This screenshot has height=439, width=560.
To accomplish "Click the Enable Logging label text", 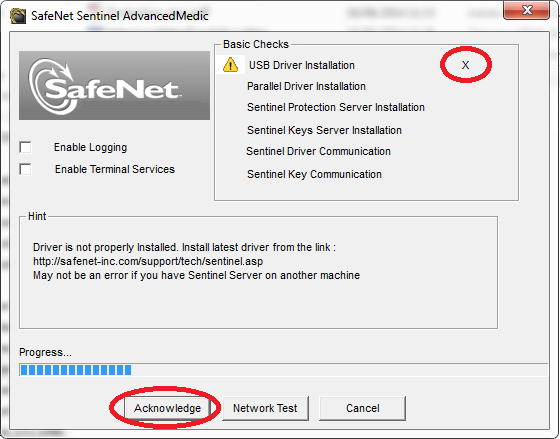I will pyautogui.click(x=90, y=147).
